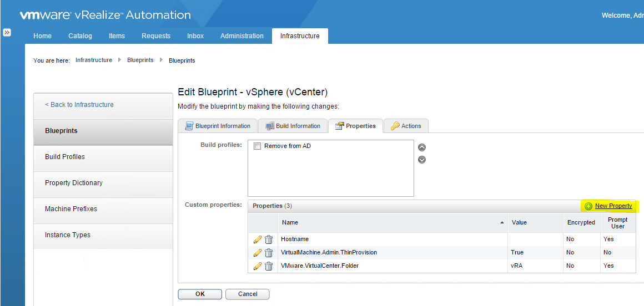Move build profile up arrow

[422, 147]
